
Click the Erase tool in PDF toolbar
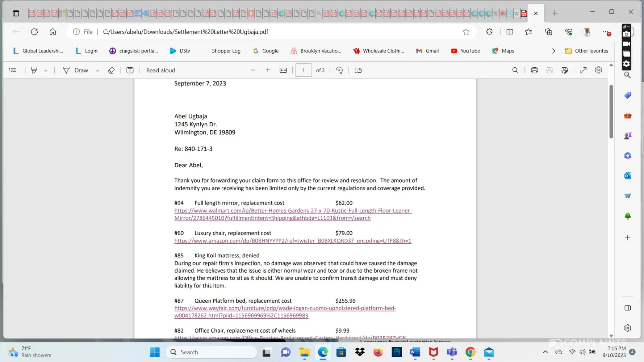(111, 70)
